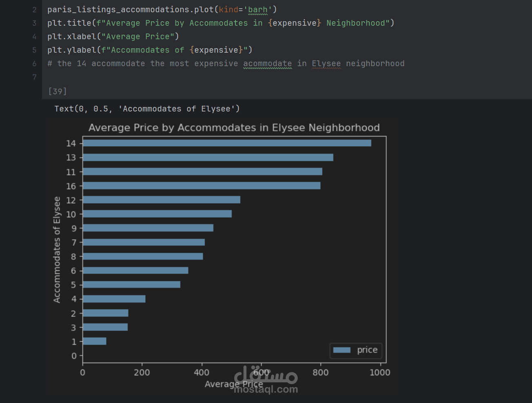Click the Text output line above the chart

[x=147, y=109]
